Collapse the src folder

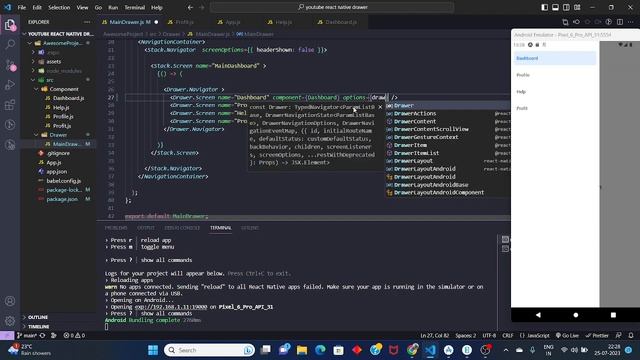pos(50,80)
